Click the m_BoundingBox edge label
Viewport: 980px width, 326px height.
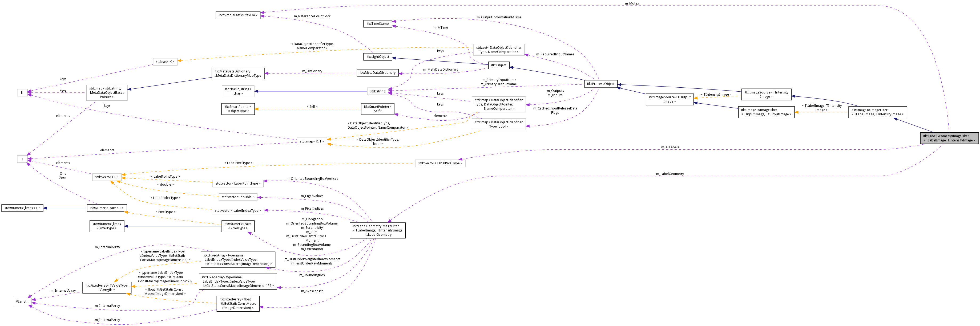tap(312, 275)
